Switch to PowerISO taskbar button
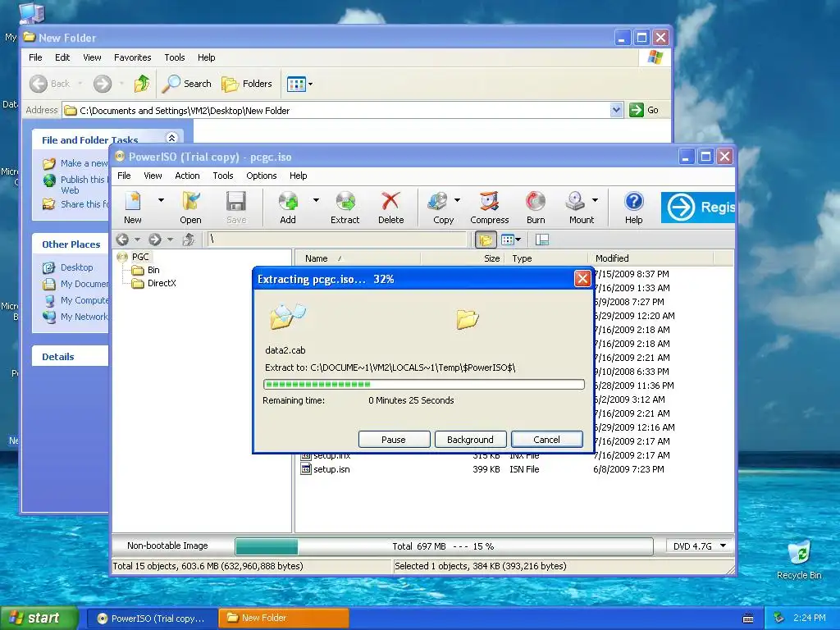The height and width of the screenshot is (630, 840). (152, 619)
